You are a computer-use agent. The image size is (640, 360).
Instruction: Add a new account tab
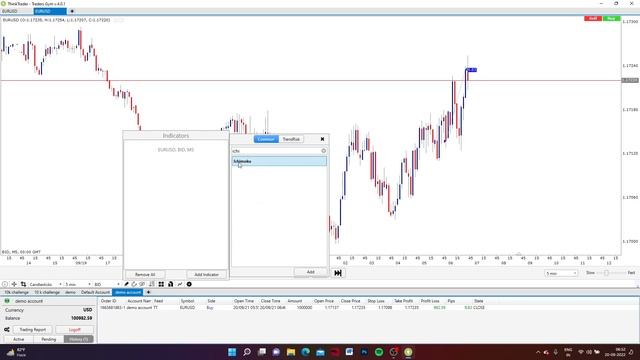(148, 292)
